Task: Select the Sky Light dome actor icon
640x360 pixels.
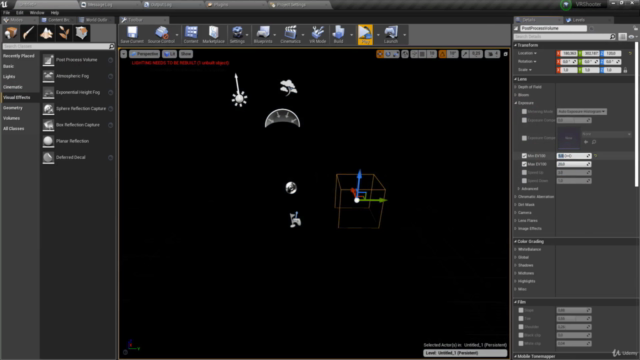Action: tap(282, 118)
